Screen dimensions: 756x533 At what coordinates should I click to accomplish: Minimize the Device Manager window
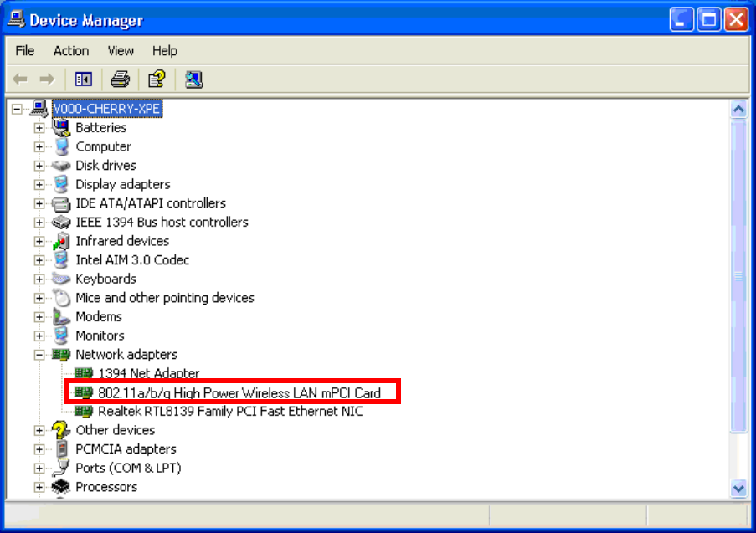681,20
